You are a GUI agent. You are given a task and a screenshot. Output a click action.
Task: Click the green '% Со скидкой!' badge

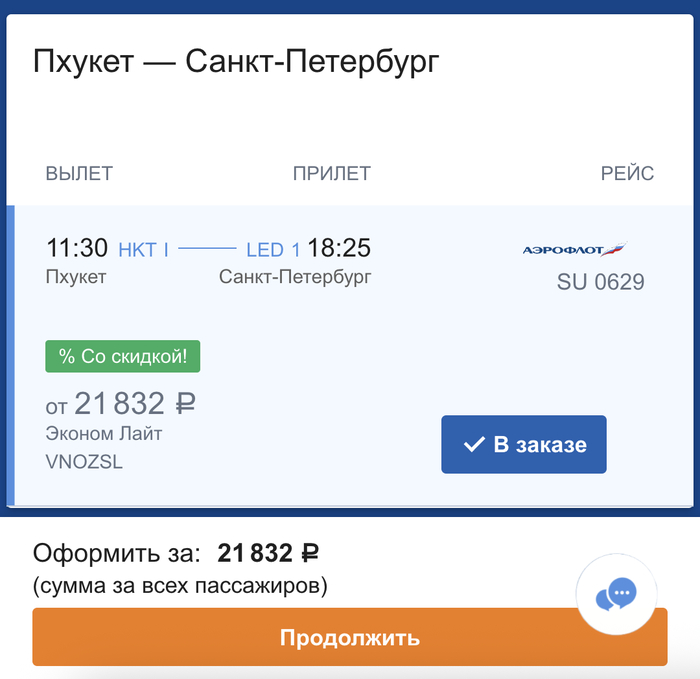click(123, 356)
